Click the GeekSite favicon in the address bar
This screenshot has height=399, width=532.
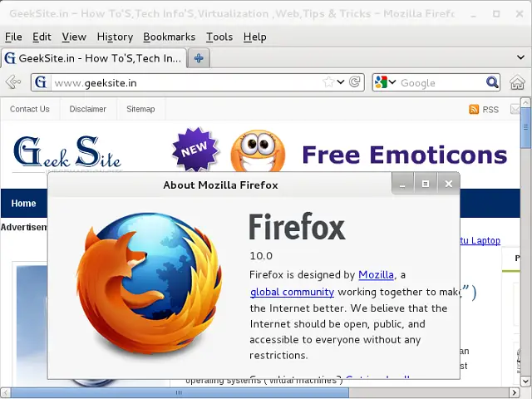(x=41, y=82)
